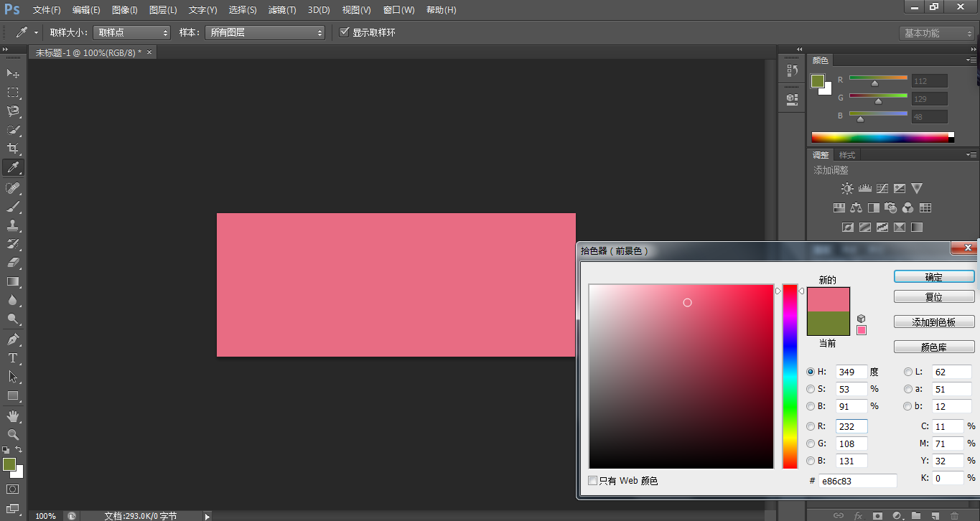Open the 取样大小 dropdown
The height and width of the screenshot is (521, 980).
(x=132, y=32)
